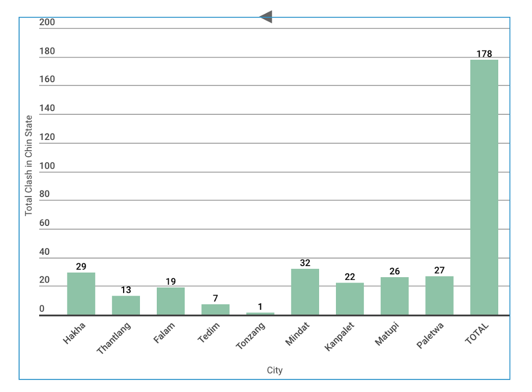Select the 100 tick label on axis

47,166
